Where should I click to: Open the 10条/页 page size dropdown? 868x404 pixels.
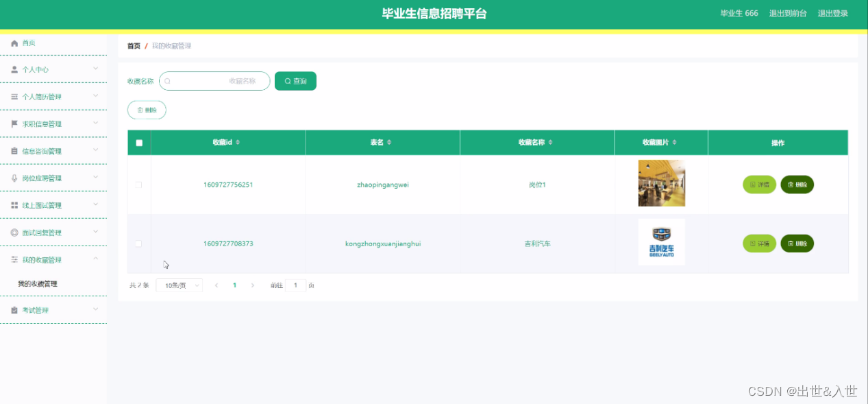coord(179,285)
